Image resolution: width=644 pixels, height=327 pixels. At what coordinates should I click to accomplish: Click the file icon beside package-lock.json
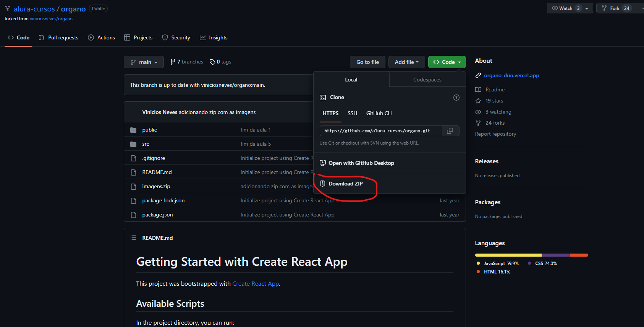[x=133, y=201]
